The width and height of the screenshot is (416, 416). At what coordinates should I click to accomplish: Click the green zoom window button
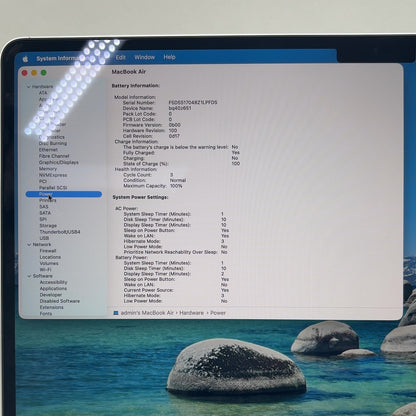pyautogui.click(x=44, y=73)
